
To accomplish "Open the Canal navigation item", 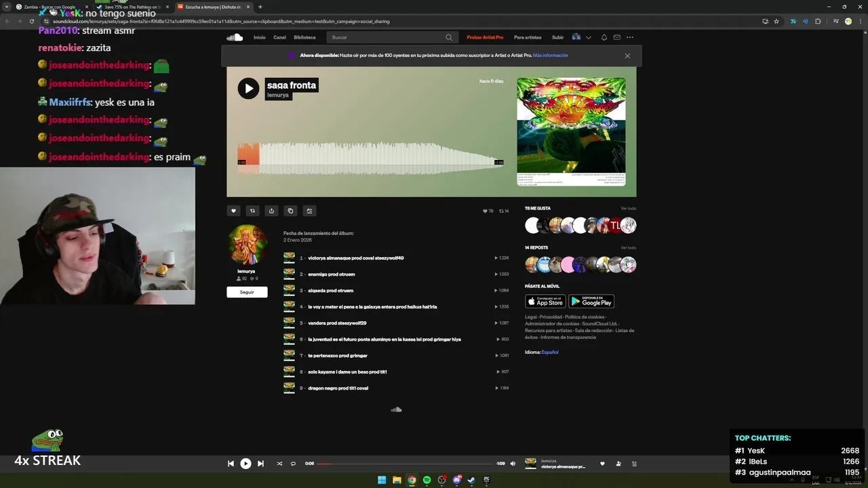I will tap(279, 37).
